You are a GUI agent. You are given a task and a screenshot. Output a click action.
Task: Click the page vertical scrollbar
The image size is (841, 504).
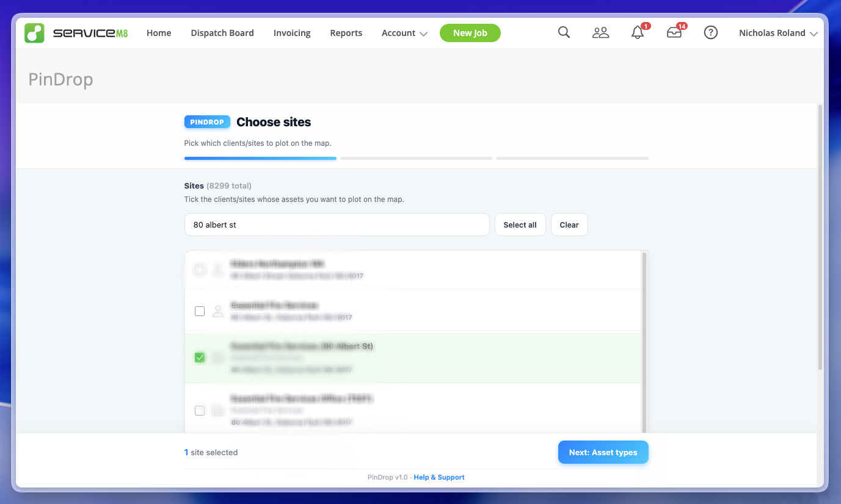[x=820, y=237]
